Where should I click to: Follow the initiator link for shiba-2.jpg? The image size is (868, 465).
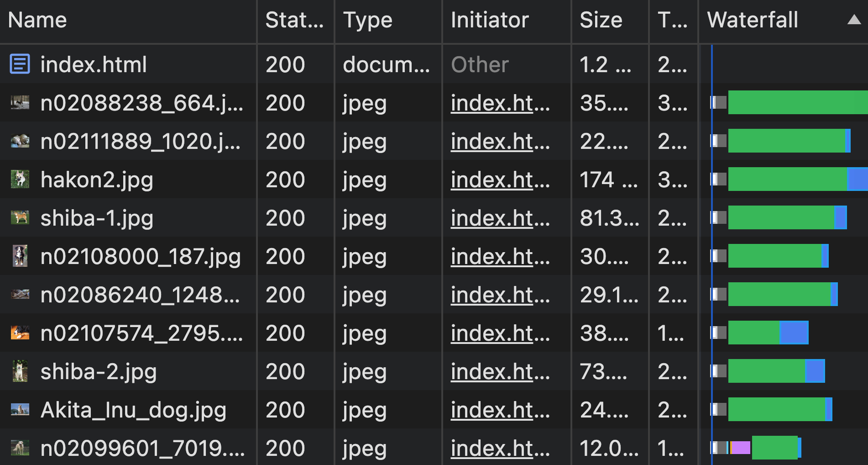(493, 371)
